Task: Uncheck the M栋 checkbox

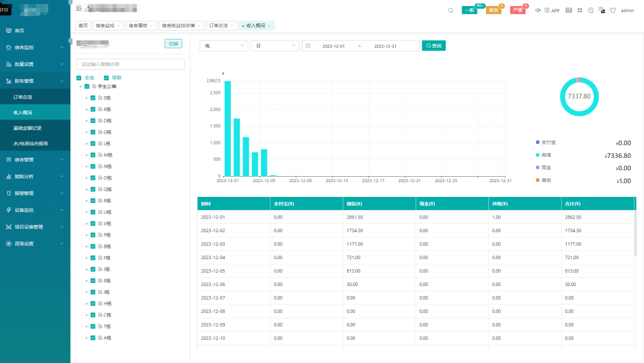Action: tap(93, 155)
